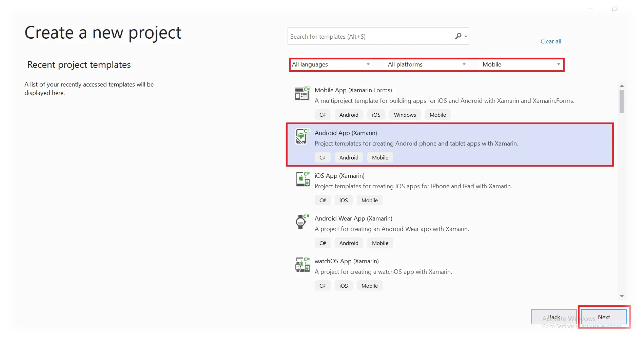The height and width of the screenshot is (342, 644).
Task: Click Android tag under Android App (Xamarin)
Action: pos(349,157)
